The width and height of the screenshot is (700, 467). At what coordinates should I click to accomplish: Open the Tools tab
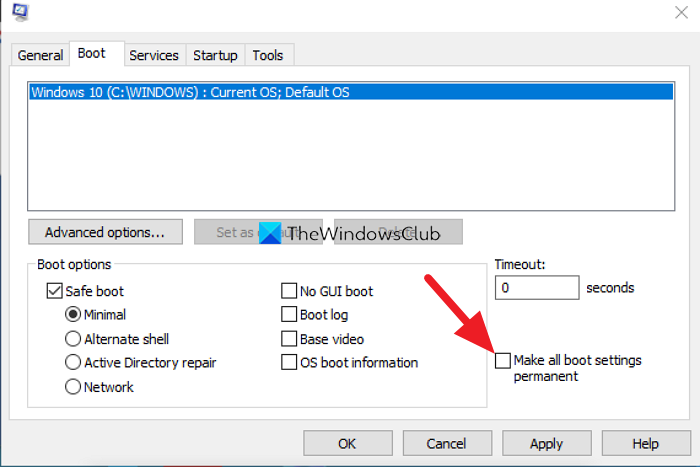click(268, 55)
